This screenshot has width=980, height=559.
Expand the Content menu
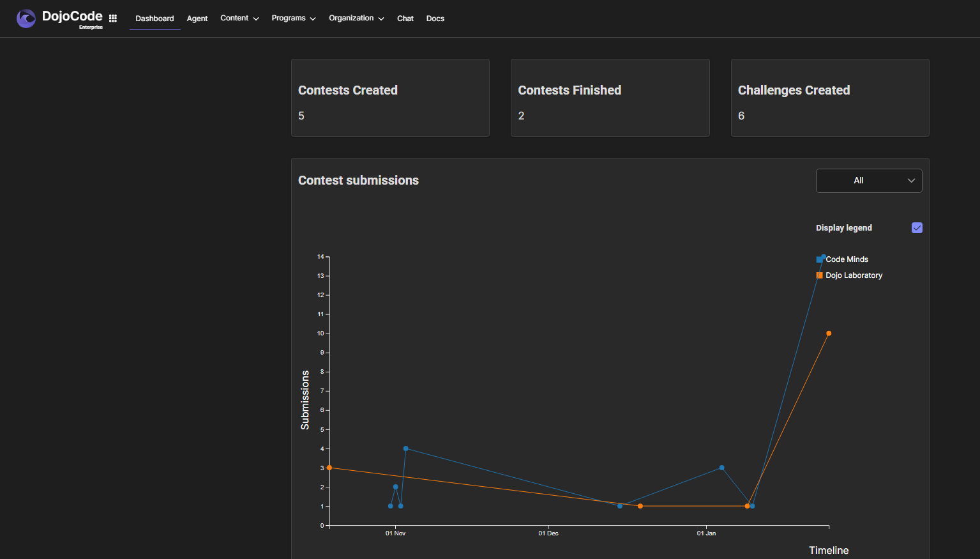239,19
